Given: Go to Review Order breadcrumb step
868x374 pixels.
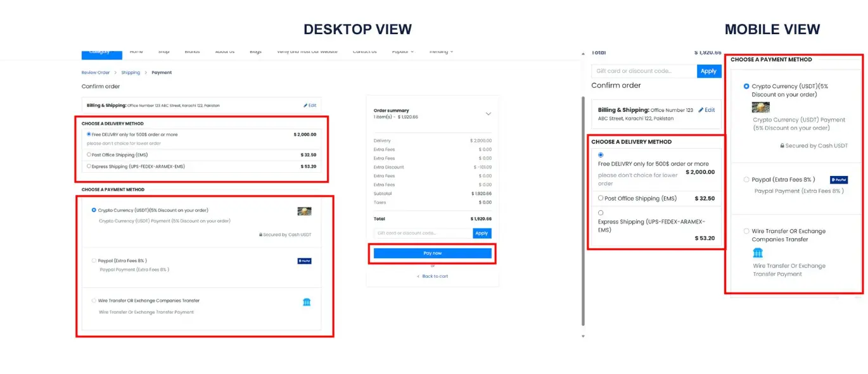Looking at the screenshot, I should (x=95, y=73).
